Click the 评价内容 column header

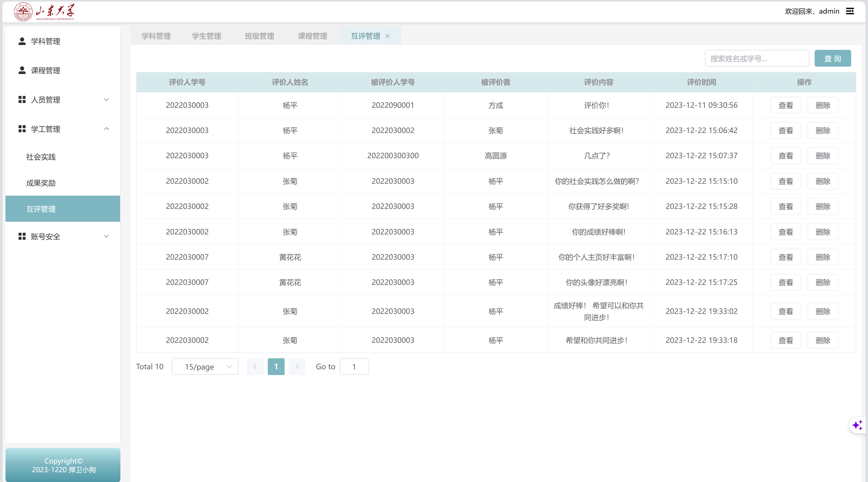[598, 82]
